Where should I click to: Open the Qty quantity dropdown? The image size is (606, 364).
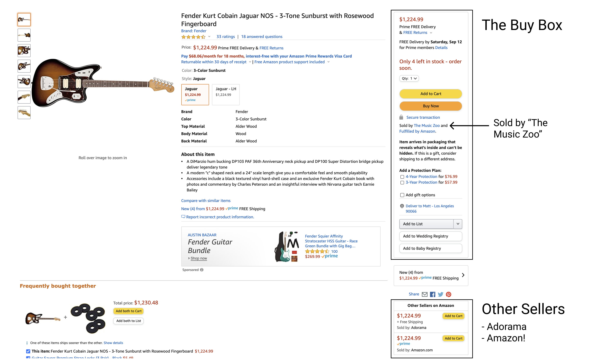(409, 78)
